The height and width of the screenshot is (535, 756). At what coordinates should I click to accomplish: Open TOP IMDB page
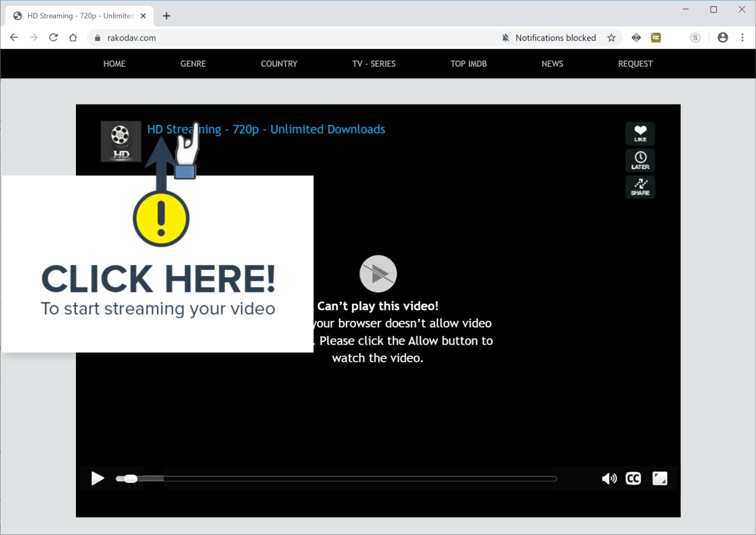469,64
